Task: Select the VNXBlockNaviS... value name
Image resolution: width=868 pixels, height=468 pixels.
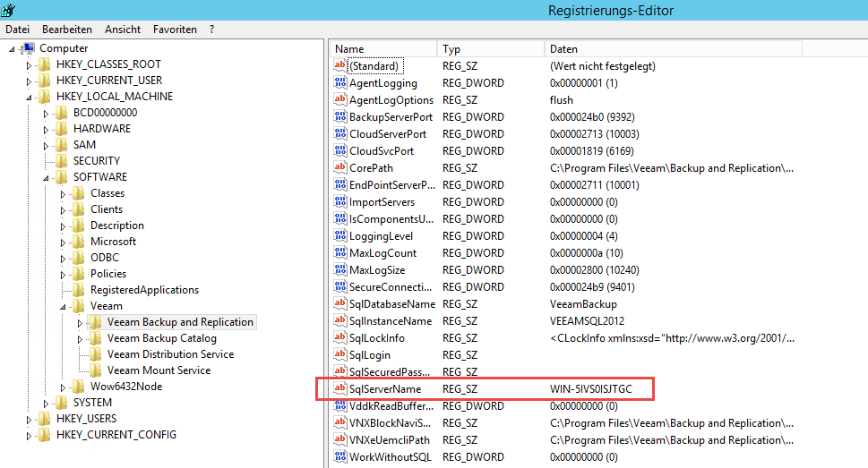Action: point(390,423)
